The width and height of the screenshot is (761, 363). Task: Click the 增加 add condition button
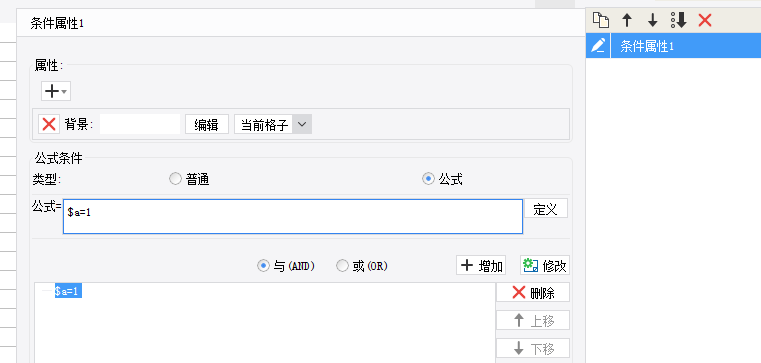[x=481, y=265]
